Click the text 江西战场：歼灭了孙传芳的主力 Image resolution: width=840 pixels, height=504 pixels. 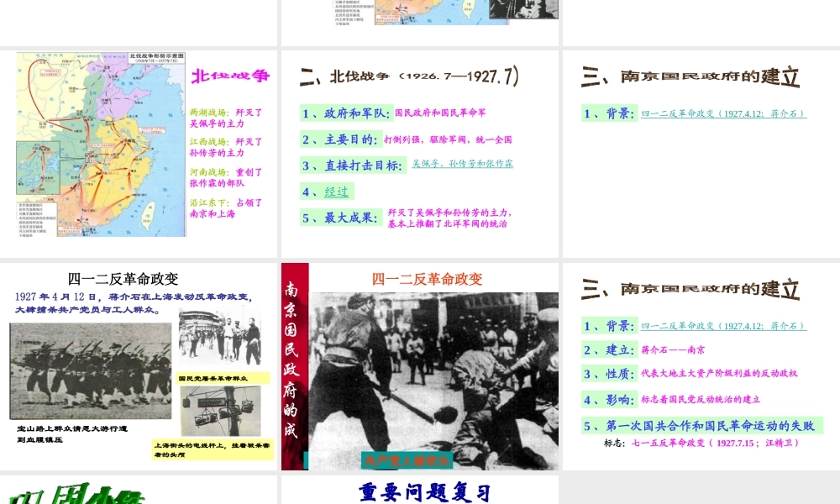click(226, 147)
